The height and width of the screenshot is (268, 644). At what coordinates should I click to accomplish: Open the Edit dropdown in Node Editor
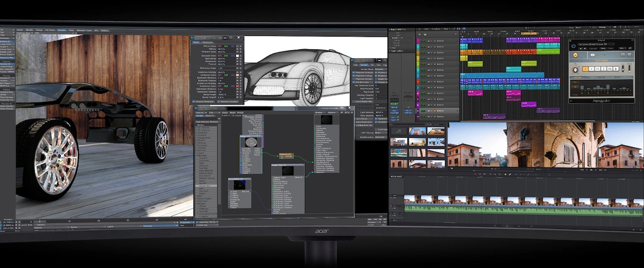(214, 113)
